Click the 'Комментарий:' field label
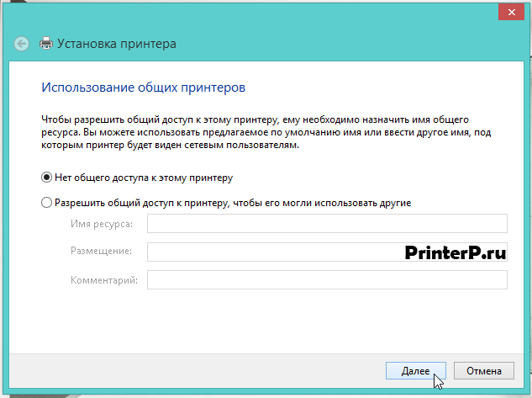The height and width of the screenshot is (398, 532). coord(104,280)
